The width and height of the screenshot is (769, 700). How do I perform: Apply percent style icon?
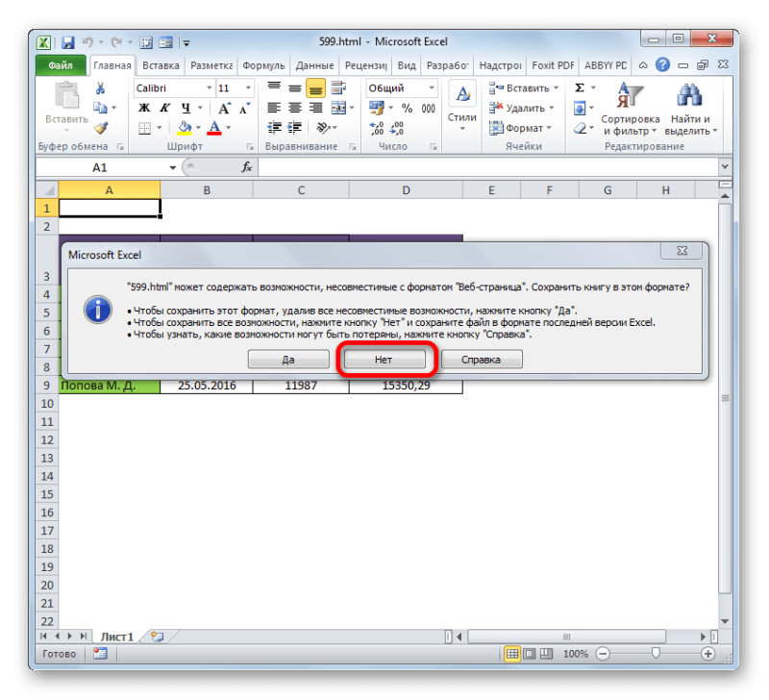(407, 108)
